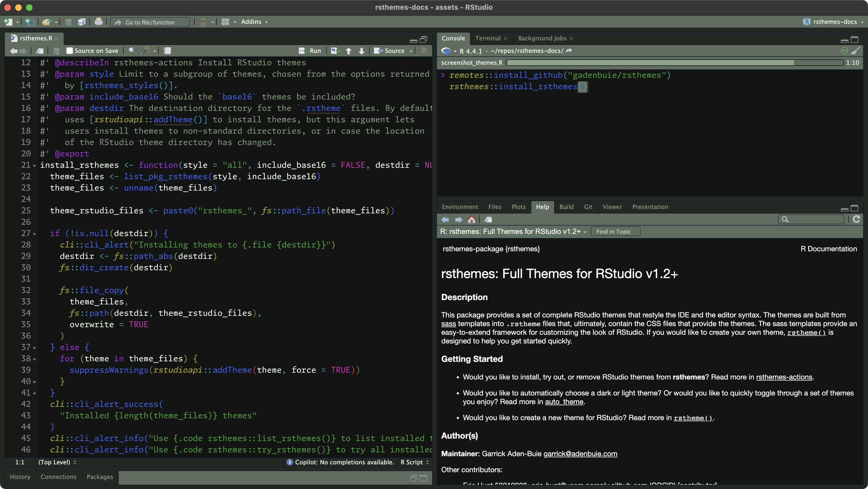Screen dimensions: 868x489
Task: Click the clear console broom icon
Action: point(855,51)
